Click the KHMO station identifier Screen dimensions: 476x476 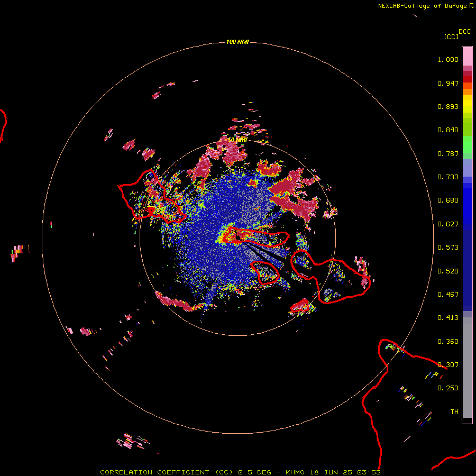295,472
